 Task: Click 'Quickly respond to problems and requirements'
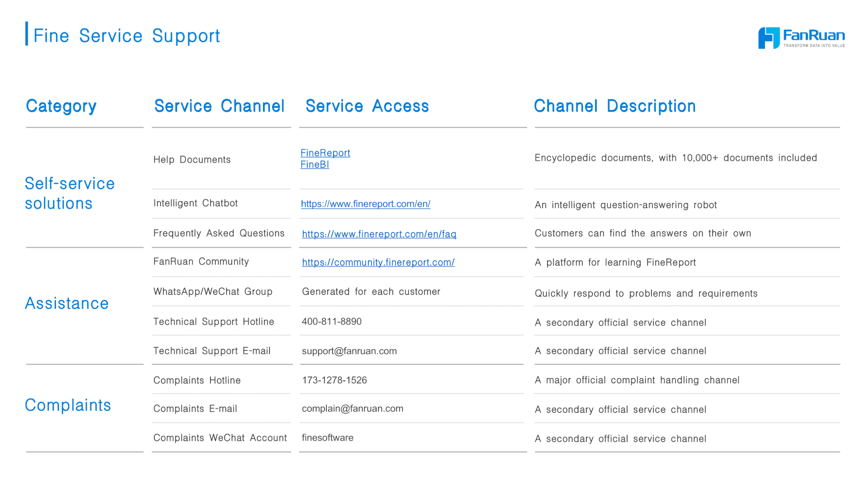coord(646,294)
